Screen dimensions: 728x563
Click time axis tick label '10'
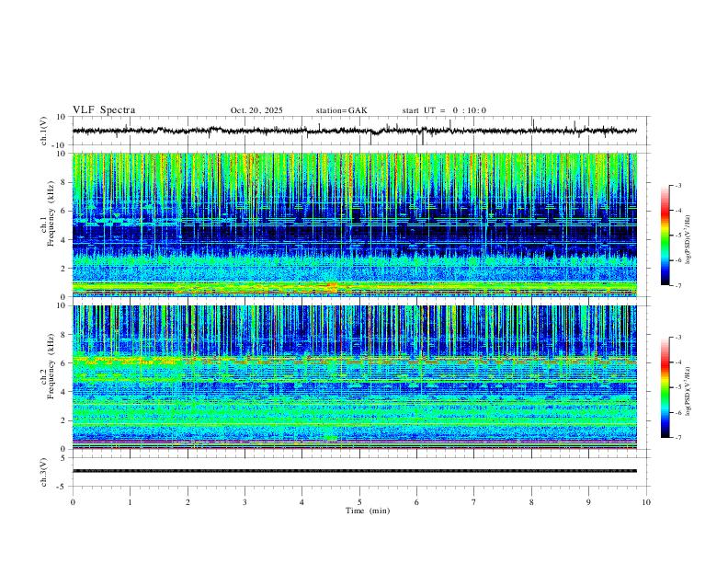point(646,502)
